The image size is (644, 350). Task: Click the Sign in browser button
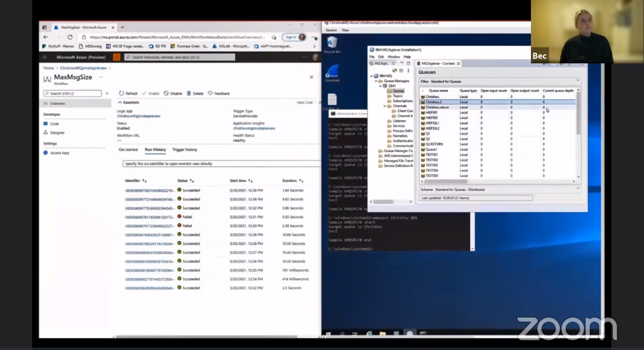[294, 37]
